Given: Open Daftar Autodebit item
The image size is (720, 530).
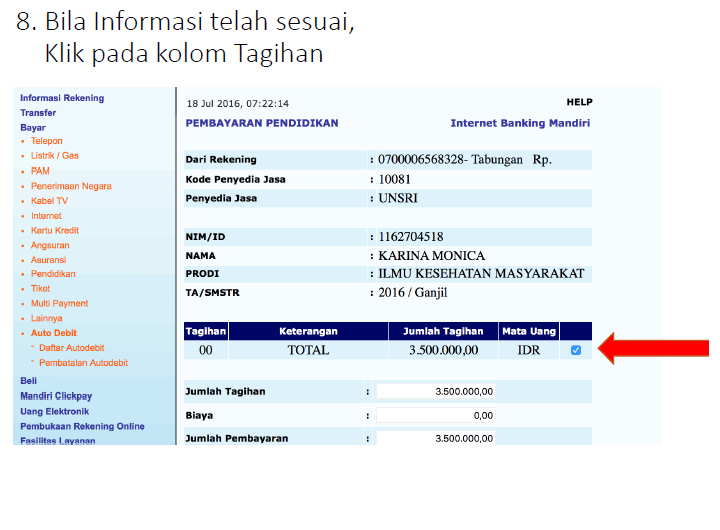Looking at the screenshot, I should coord(72,347).
